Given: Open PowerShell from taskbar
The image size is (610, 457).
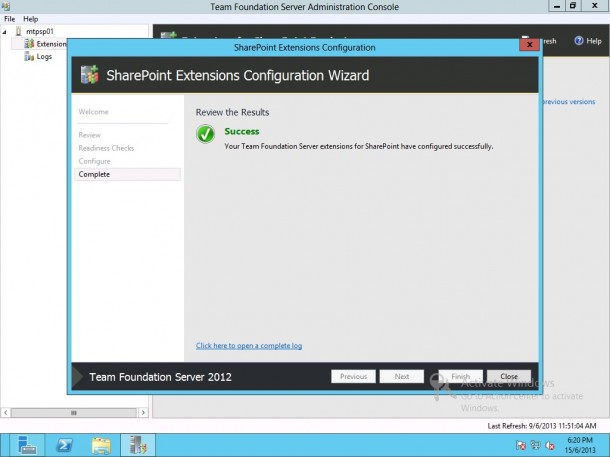Looking at the screenshot, I should click(65, 445).
